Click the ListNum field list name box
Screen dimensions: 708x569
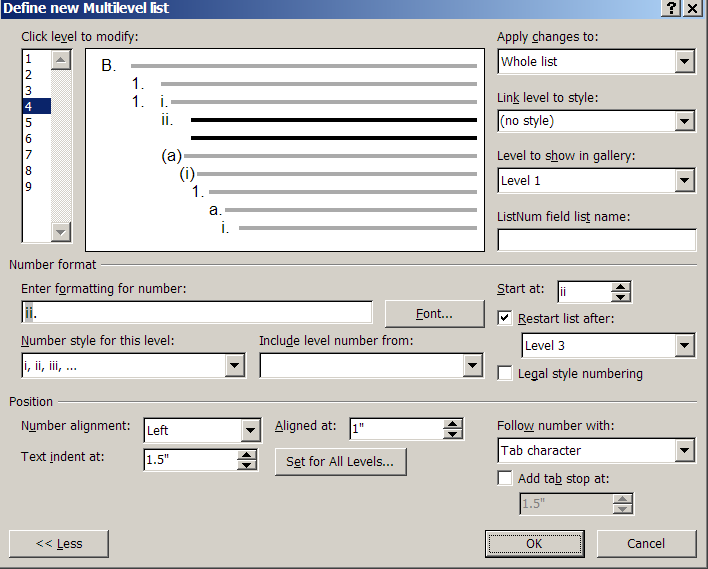pos(596,240)
